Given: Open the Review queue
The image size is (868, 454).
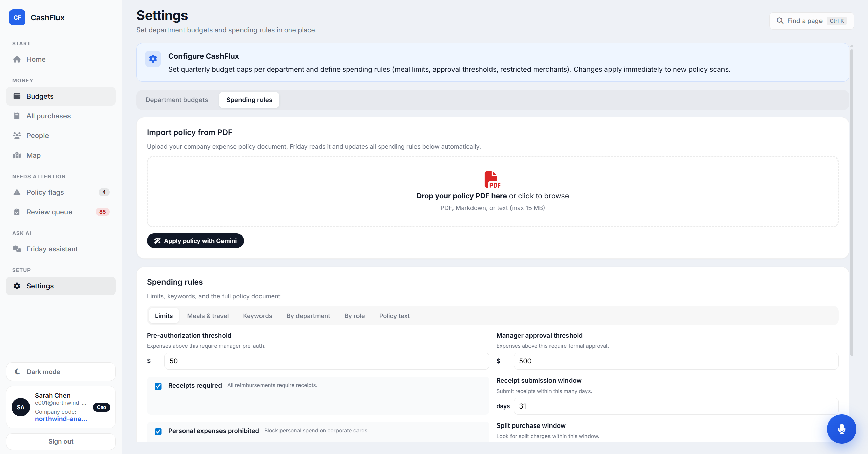Looking at the screenshot, I should [x=61, y=212].
